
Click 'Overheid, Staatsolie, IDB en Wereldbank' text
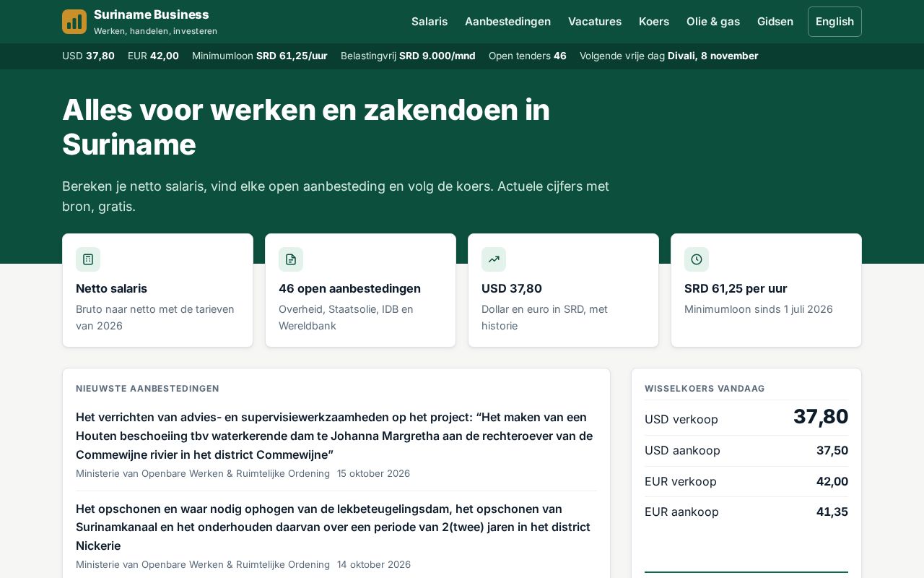(x=346, y=317)
